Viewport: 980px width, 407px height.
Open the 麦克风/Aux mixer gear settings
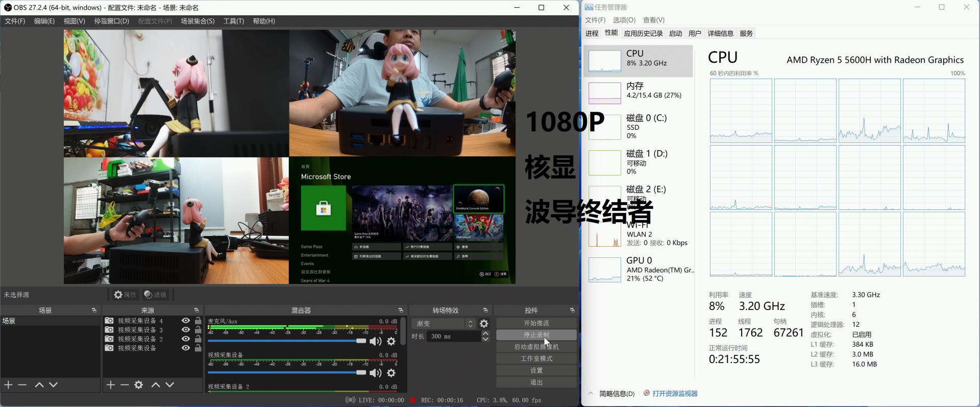tap(391, 341)
